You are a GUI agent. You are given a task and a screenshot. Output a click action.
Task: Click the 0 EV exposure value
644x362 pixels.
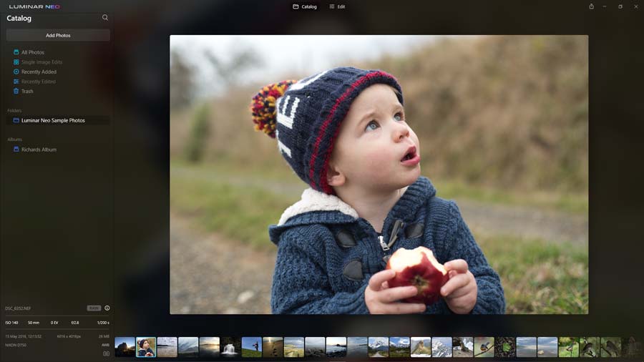pos(54,323)
